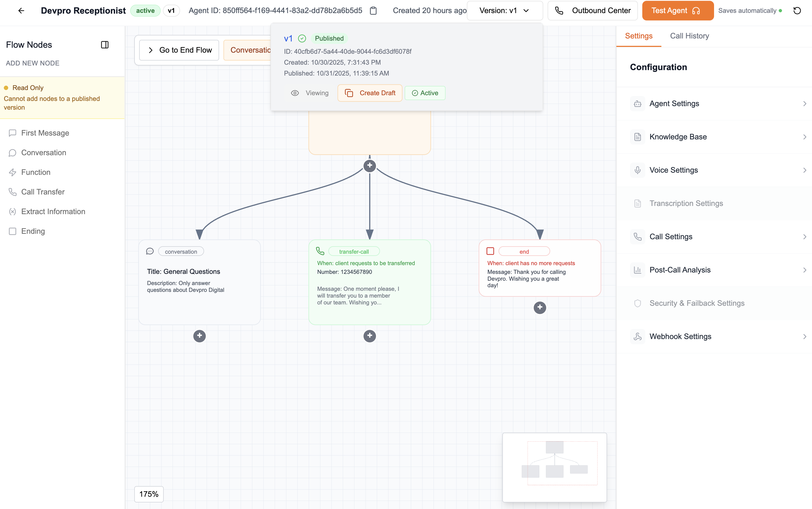Click plus button under transfer-call node

click(370, 336)
